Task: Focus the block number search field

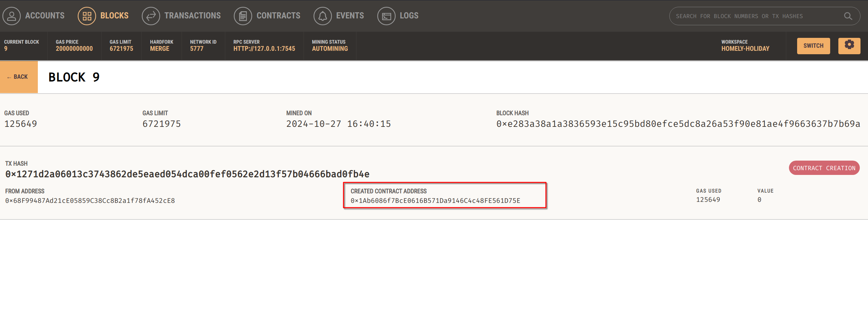Action: click(x=750, y=16)
